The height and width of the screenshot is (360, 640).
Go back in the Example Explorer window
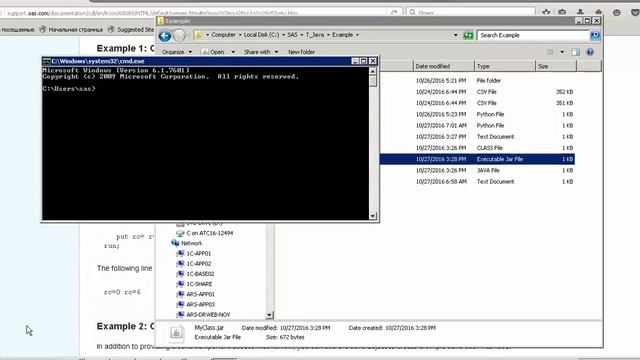[165, 36]
